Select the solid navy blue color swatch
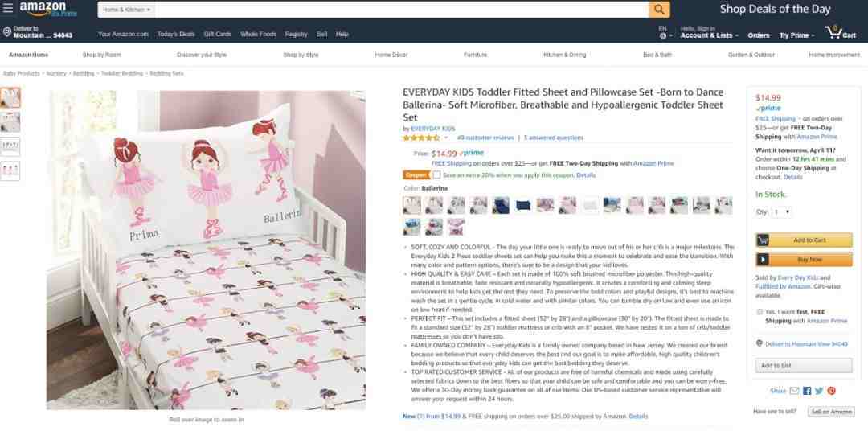 point(523,206)
